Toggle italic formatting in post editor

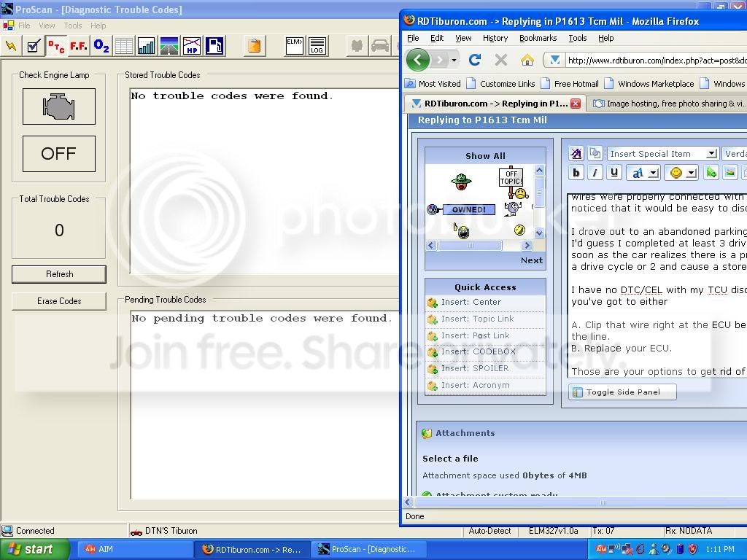(x=595, y=173)
